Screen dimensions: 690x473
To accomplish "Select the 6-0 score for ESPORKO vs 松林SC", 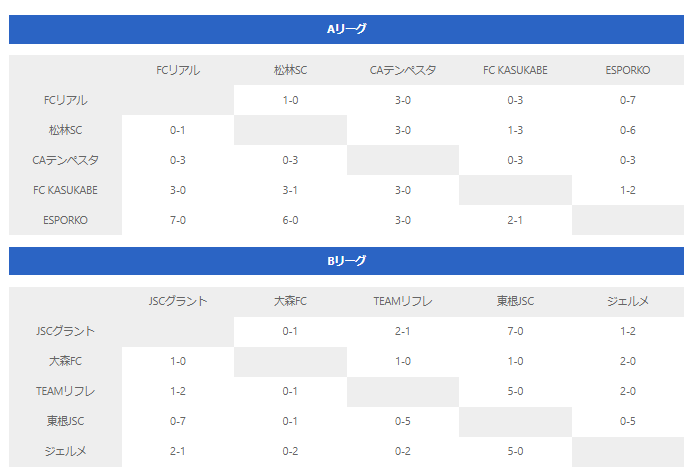I will click(290, 220).
